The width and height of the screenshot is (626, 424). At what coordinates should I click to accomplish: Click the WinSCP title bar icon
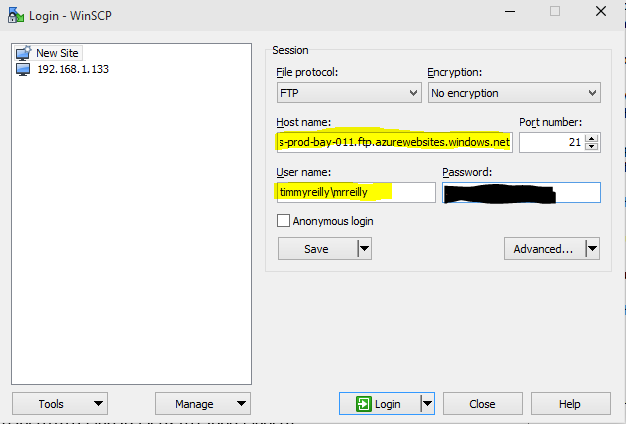point(16,15)
